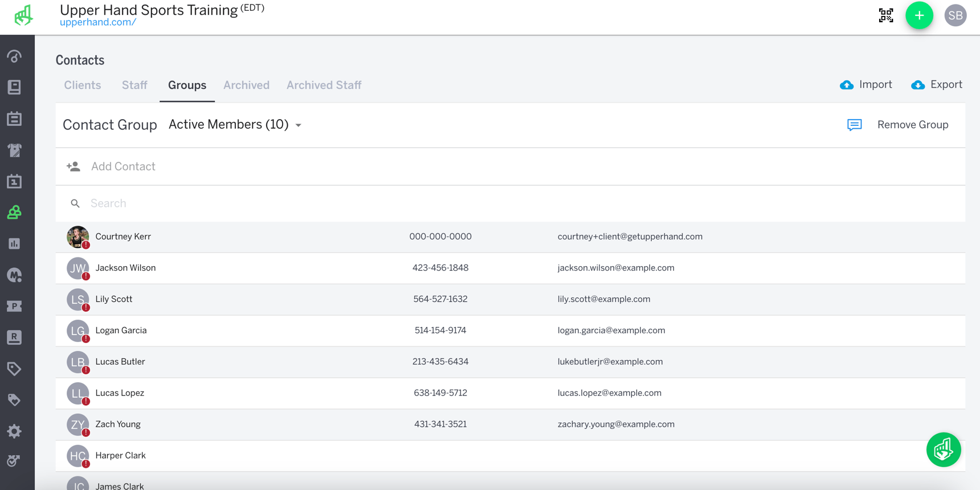Open the dashboard gauge icon in sidebar
This screenshot has width=980, height=490.
14,56
